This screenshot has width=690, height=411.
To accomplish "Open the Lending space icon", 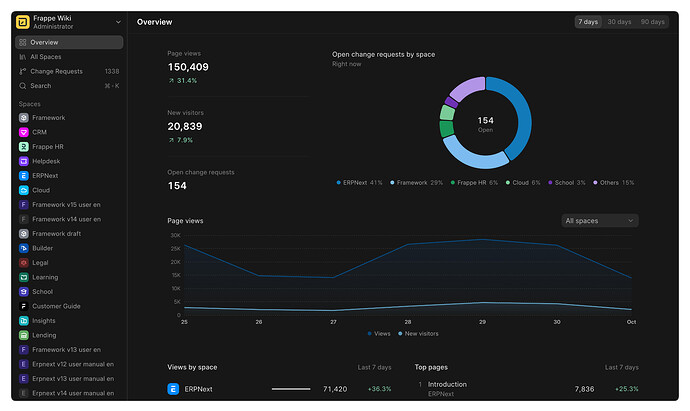I will [x=24, y=335].
